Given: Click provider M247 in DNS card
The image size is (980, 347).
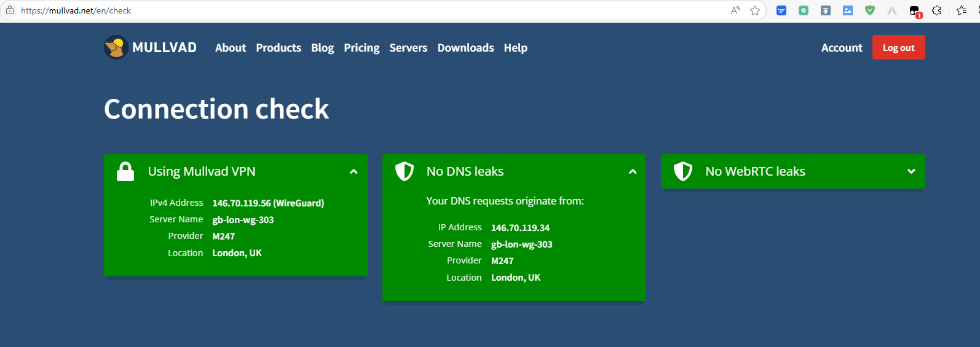Looking at the screenshot, I should [502, 261].
